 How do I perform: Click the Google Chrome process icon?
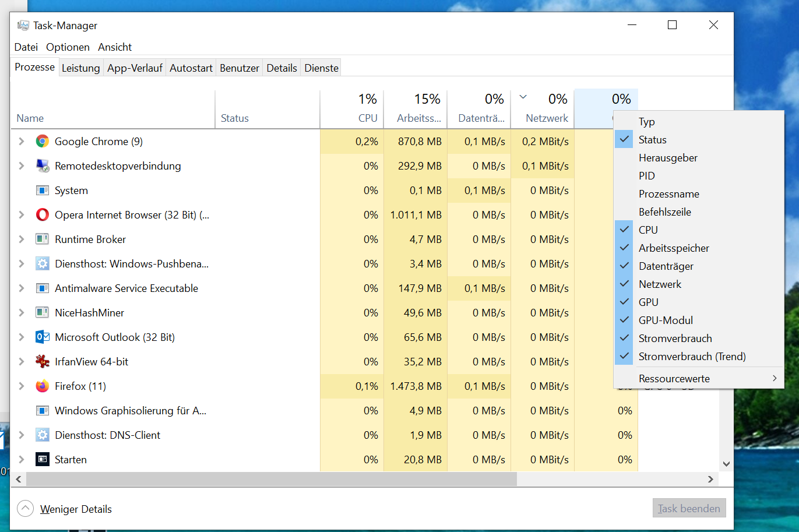(43, 142)
